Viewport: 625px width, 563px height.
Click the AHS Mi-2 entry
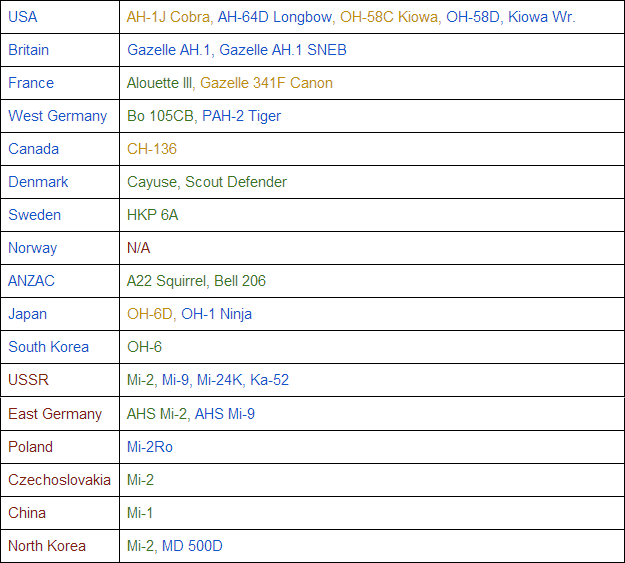pyautogui.click(x=157, y=414)
